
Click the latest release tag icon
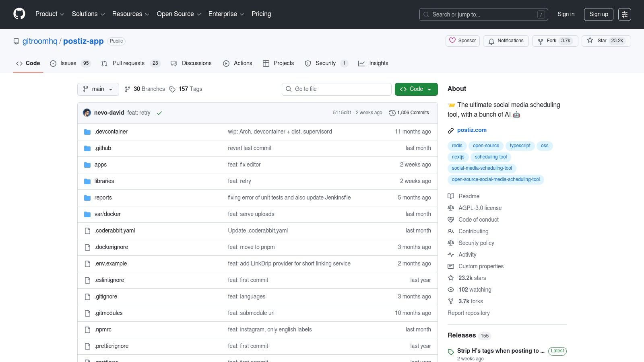(x=451, y=352)
